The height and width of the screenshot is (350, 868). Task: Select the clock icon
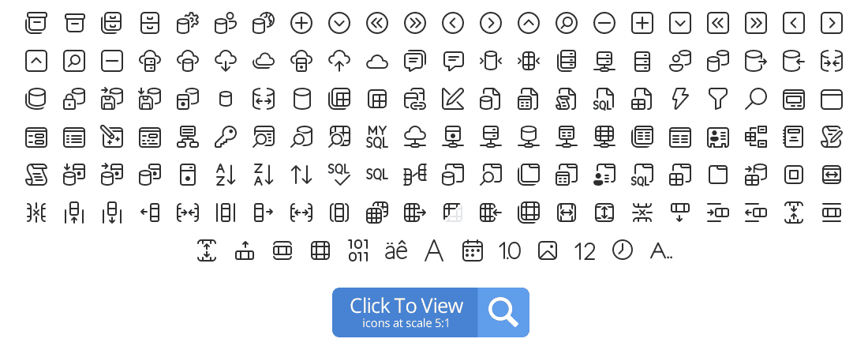623,250
